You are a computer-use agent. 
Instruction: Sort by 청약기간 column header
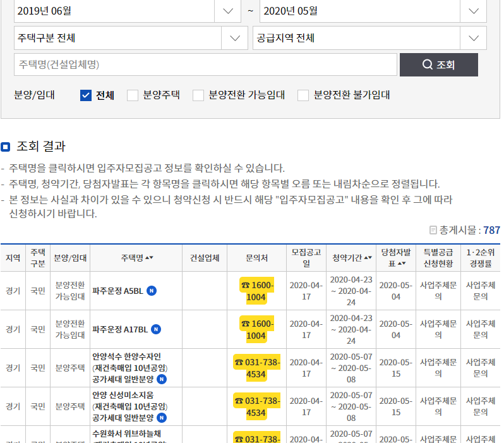352,258
